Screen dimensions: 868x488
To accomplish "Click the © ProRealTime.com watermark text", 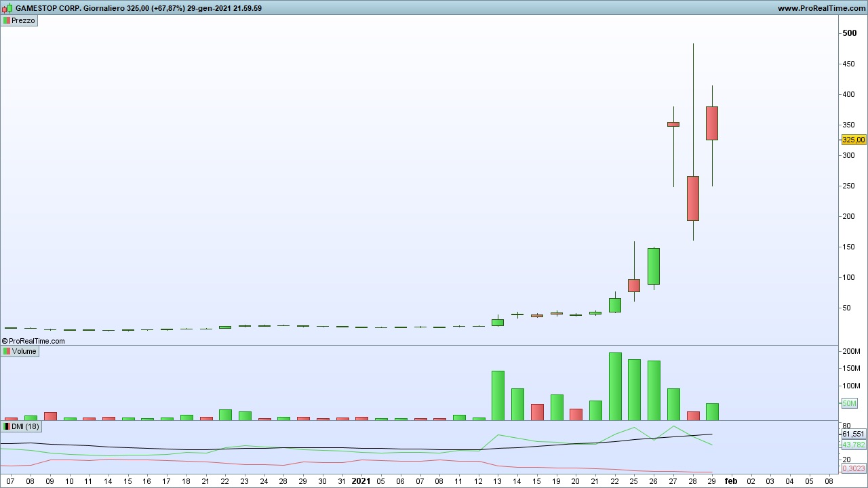I will [x=34, y=341].
